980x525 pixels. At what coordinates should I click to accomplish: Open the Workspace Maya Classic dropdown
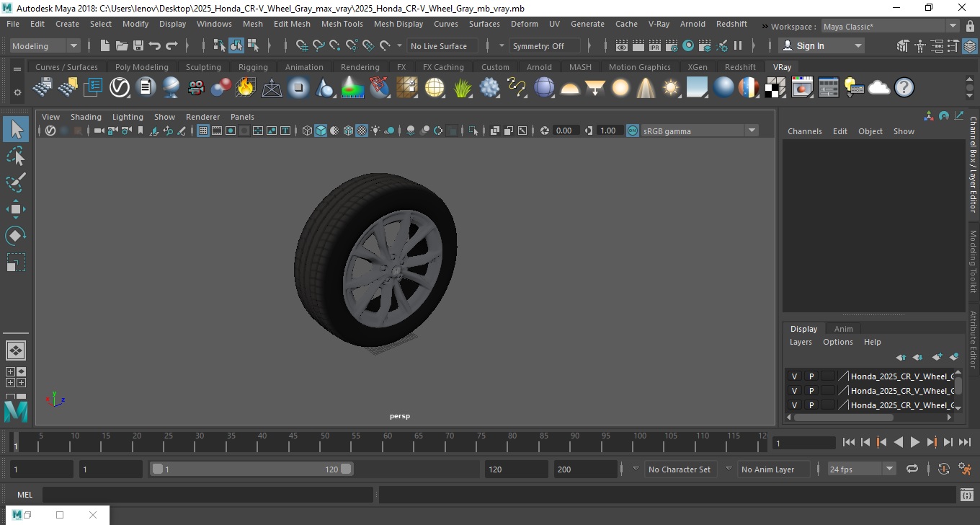point(891,27)
